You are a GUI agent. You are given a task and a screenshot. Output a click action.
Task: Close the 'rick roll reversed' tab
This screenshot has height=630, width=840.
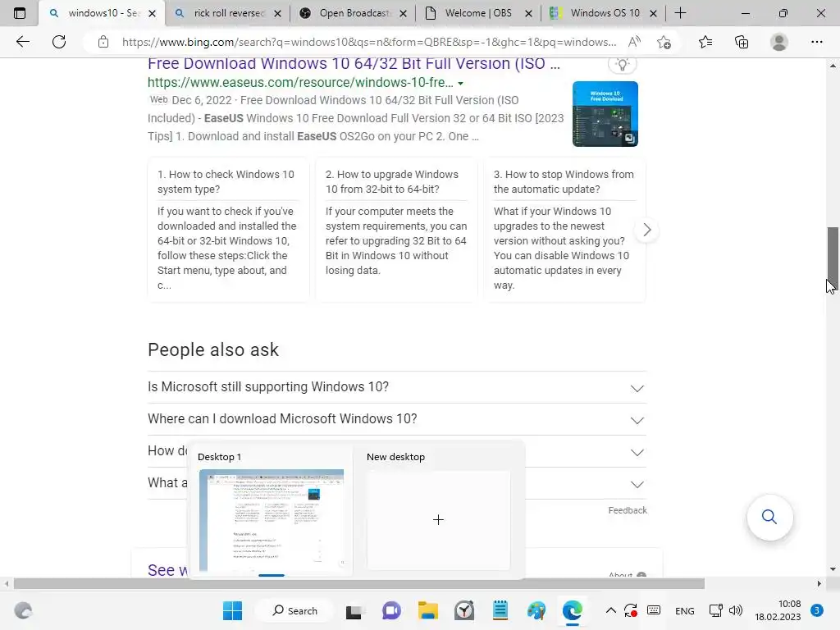277,13
